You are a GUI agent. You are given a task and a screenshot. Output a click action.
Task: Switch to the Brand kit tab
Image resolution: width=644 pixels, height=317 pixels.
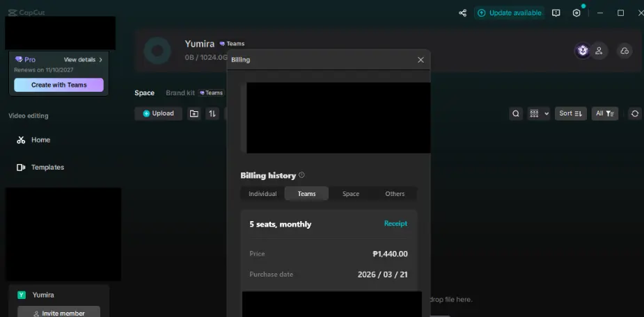point(180,93)
